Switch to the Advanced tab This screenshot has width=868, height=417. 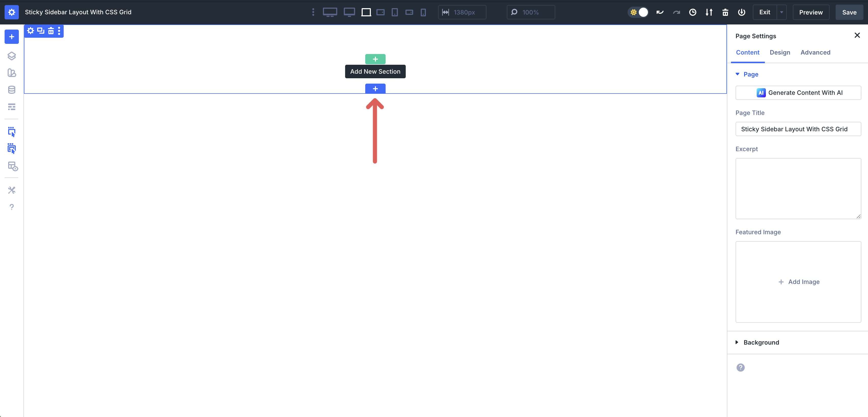click(x=816, y=52)
